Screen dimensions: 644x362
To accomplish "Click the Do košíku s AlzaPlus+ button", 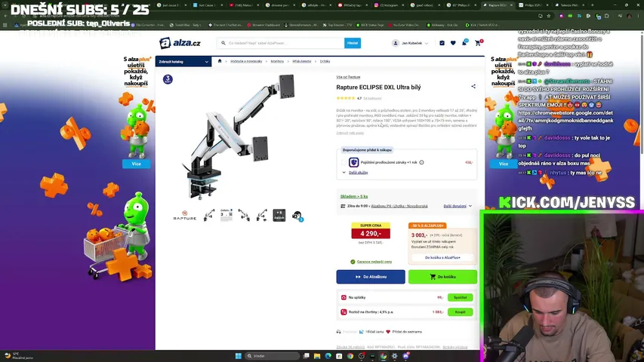I will point(442,257).
